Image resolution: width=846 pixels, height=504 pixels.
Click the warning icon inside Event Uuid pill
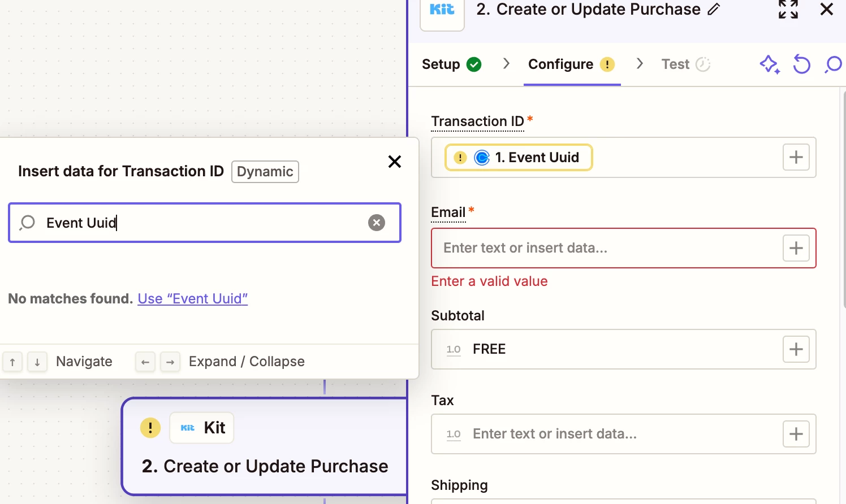pos(460,158)
